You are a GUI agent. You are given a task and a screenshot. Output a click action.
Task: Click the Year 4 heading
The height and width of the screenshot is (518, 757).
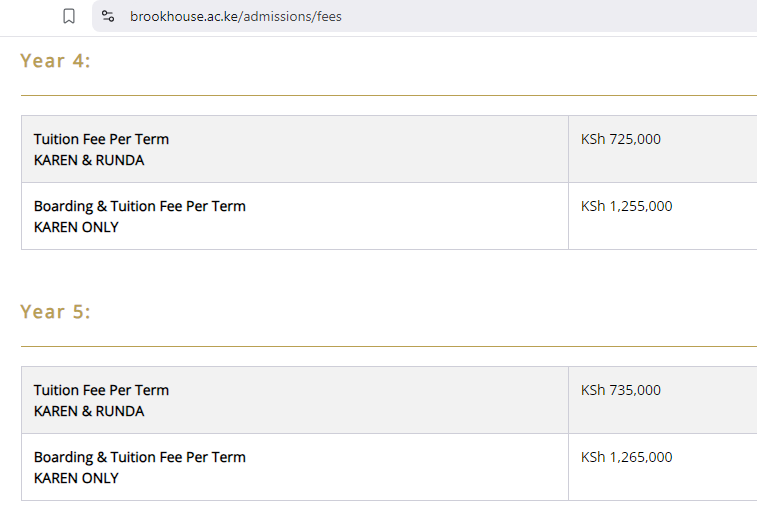tap(55, 61)
